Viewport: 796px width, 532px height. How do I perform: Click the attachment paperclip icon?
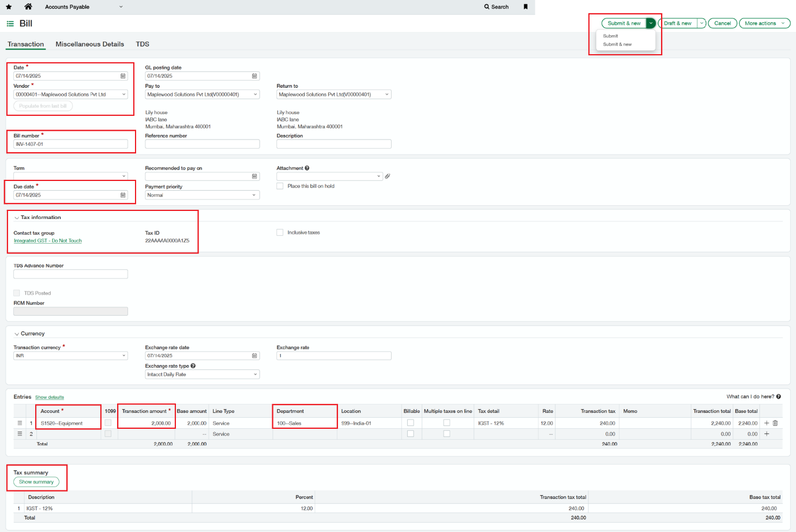tap(388, 176)
